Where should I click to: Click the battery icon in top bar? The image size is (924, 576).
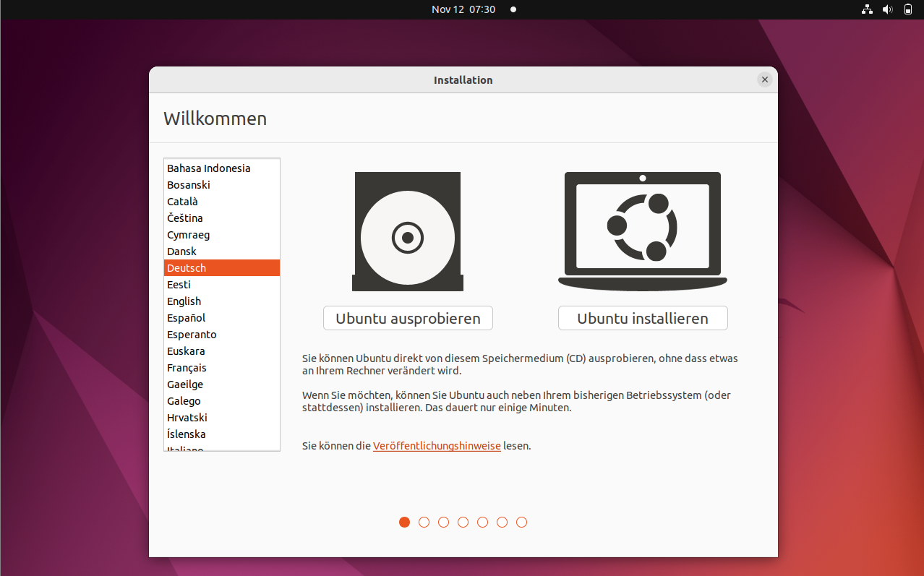point(908,9)
